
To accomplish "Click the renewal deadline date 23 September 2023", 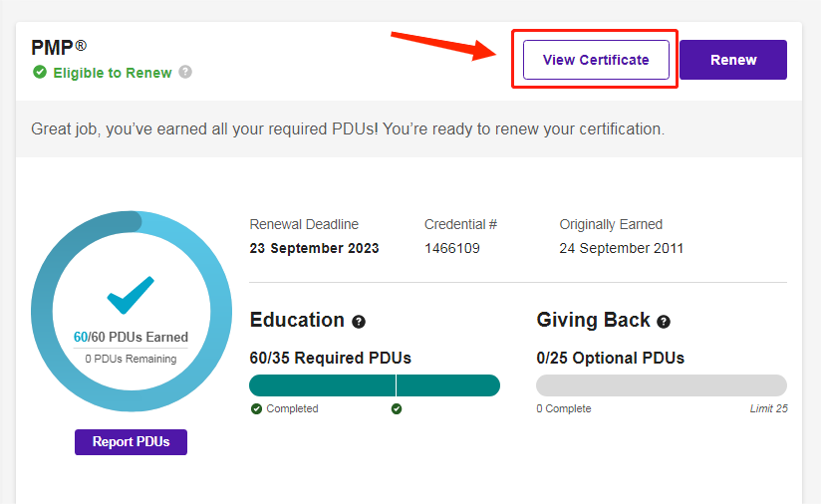I will [314, 248].
